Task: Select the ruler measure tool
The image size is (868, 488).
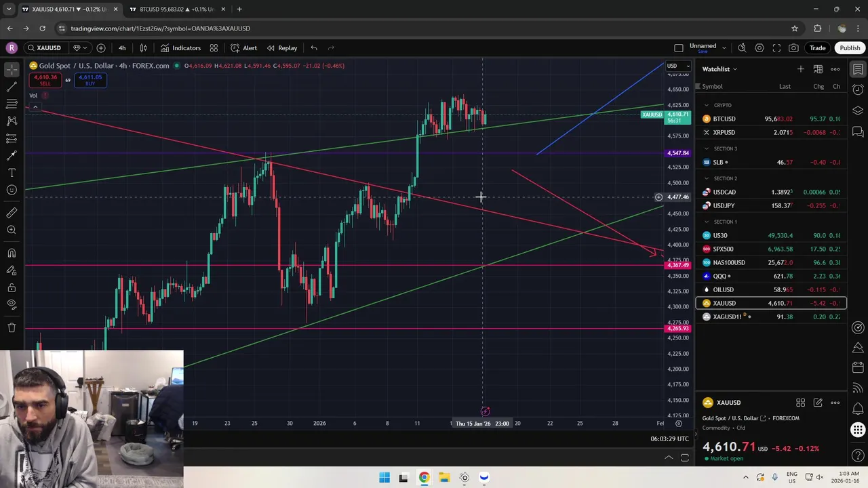Action: coord(12,213)
